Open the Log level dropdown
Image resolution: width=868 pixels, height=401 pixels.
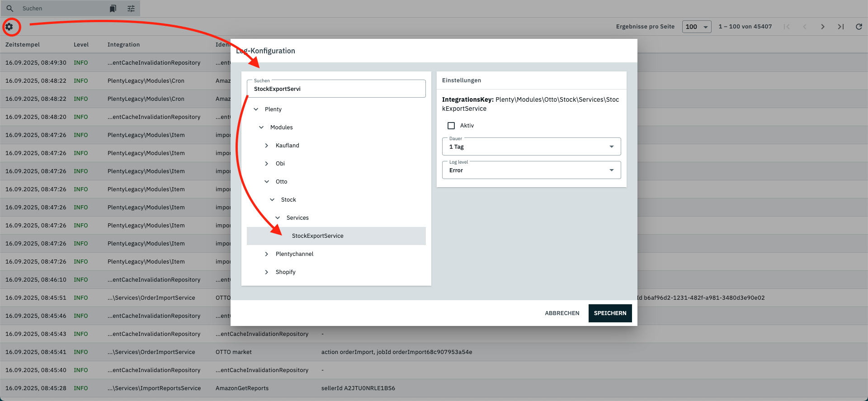point(531,170)
